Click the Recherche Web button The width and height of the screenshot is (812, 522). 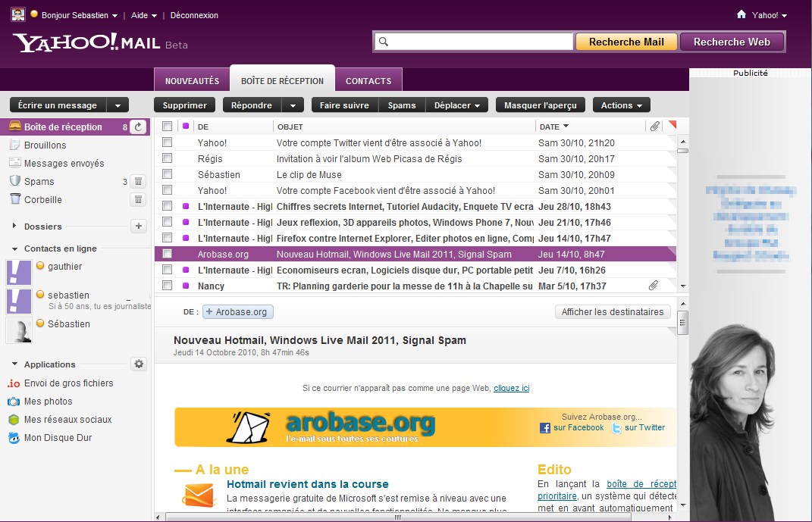point(732,42)
